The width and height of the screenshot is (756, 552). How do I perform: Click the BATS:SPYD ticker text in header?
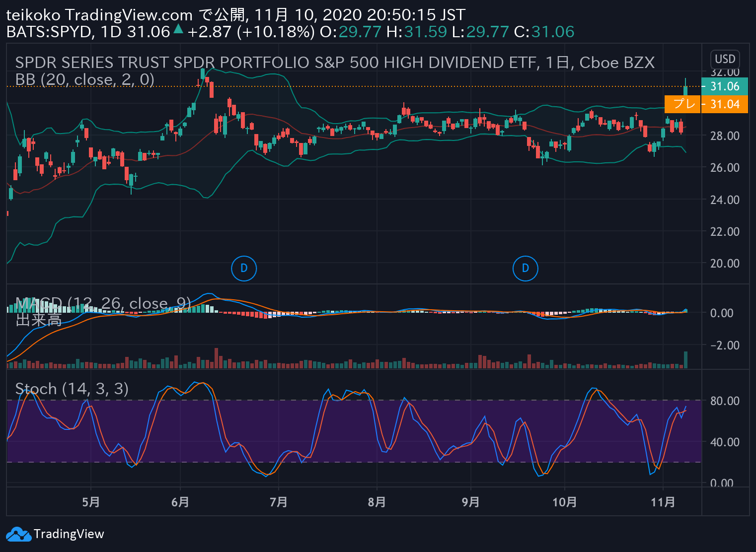coord(49,32)
